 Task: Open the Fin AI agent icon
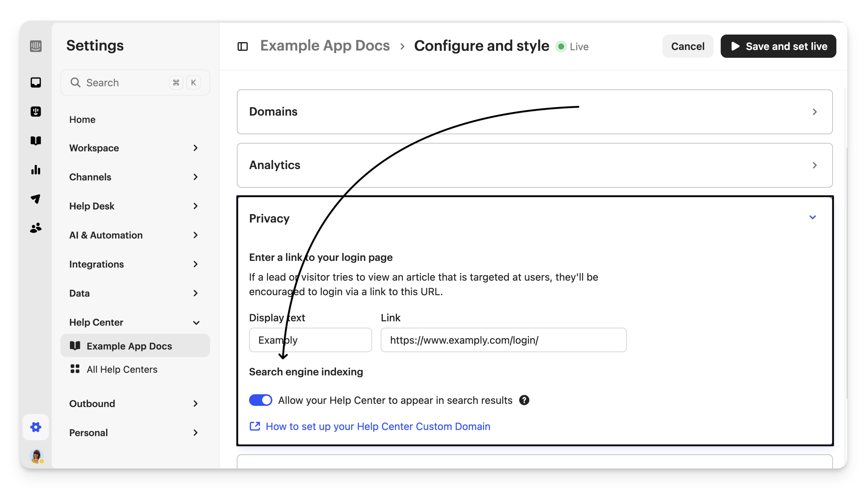36,112
